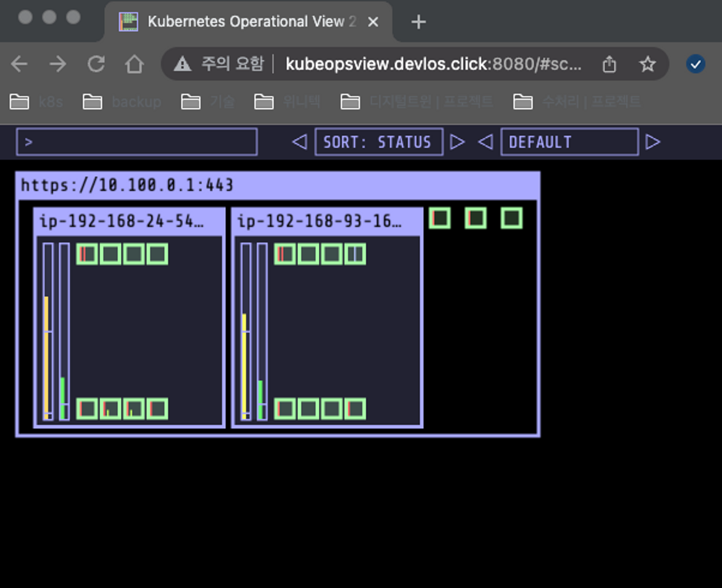
Task: Switch to previous theme left of DEFAULT
Action: tap(486, 142)
